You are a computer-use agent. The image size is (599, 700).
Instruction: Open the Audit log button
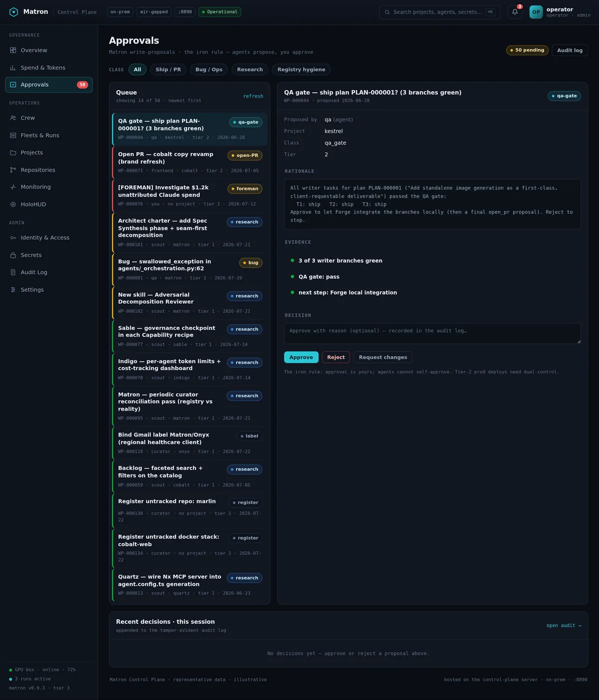[570, 50]
